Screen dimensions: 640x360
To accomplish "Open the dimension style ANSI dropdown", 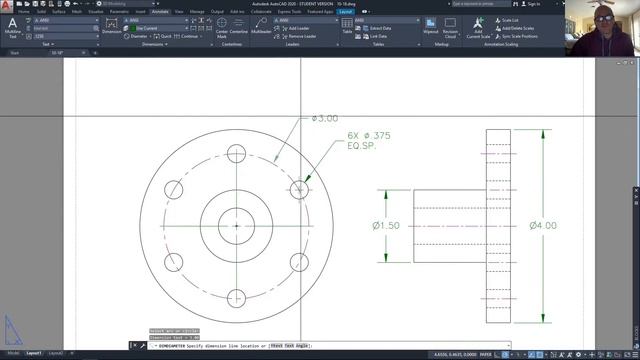I will coord(156,20).
